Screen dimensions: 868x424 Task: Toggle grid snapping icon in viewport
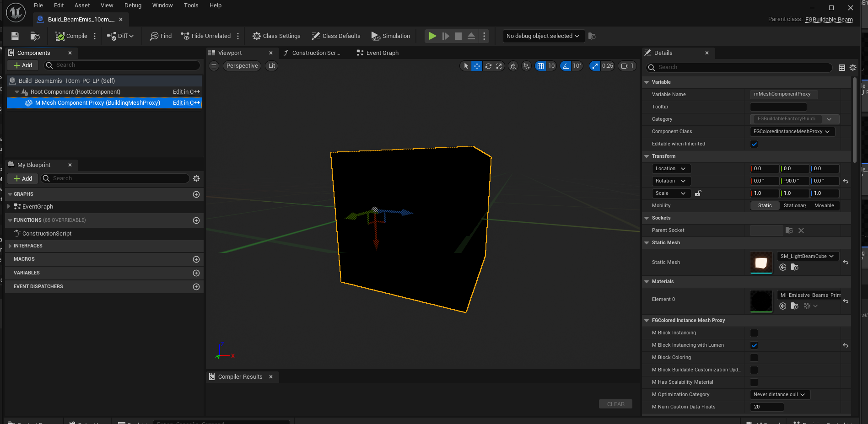(x=541, y=66)
